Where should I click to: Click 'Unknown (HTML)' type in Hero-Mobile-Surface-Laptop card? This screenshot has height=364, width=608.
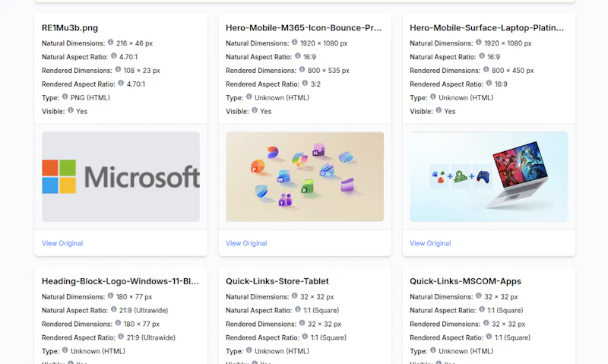click(x=466, y=98)
